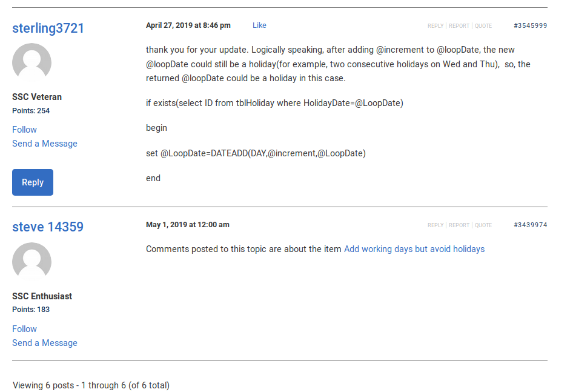
Task: Follow steve 14359
Action: point(24,329)
